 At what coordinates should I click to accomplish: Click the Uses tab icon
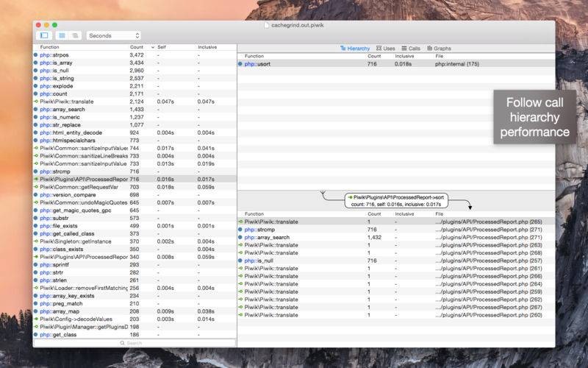pos(379,49)
